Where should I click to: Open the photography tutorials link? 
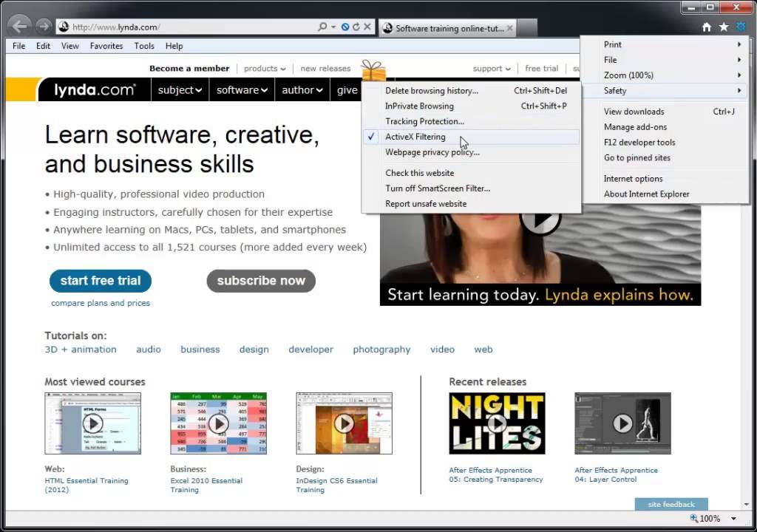pyautogui.click(x=381, y=349)
